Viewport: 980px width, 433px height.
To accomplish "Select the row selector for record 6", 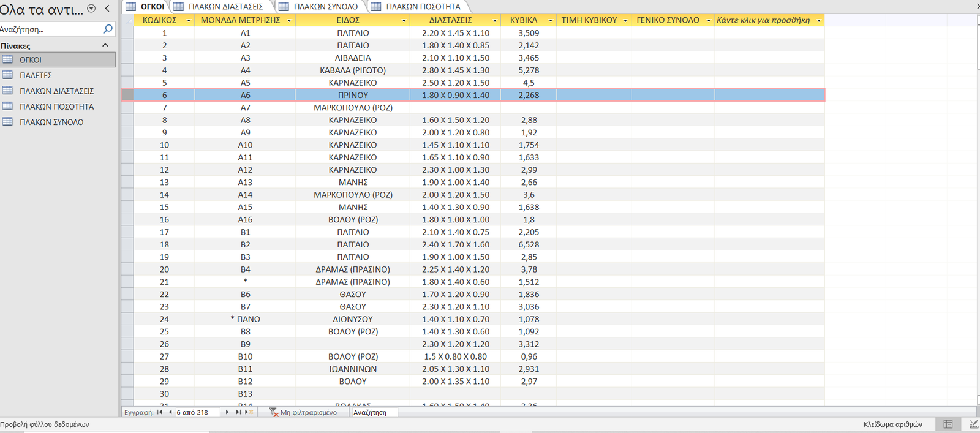I will pos(127,95).
